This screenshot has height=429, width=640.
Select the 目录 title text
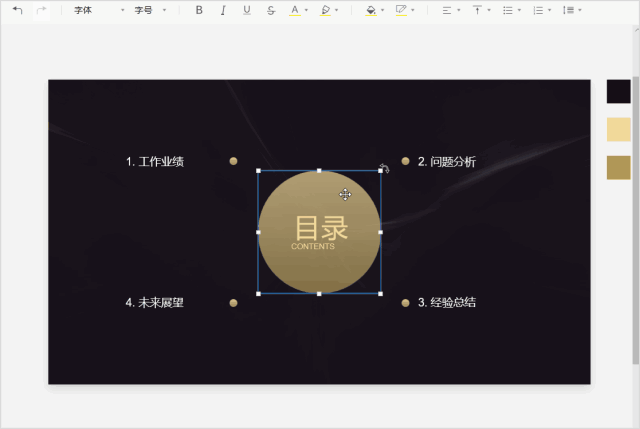point(322,228)
